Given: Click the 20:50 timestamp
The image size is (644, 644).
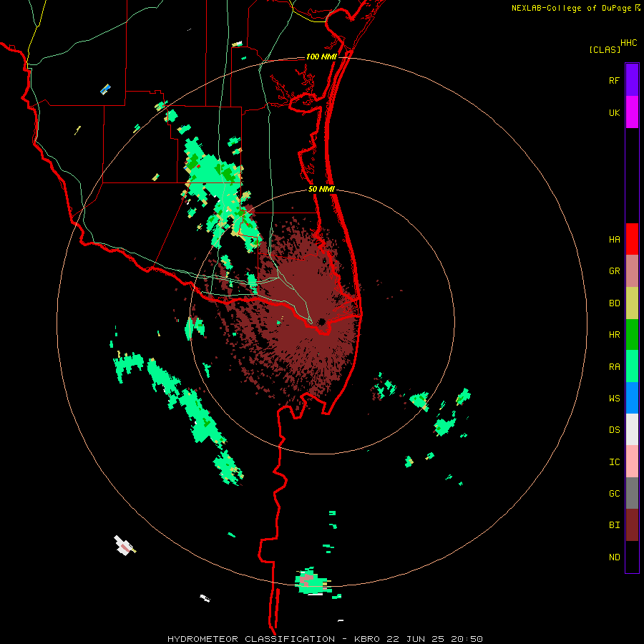Looking at the screenshot, I should click(x=467, y=639).
